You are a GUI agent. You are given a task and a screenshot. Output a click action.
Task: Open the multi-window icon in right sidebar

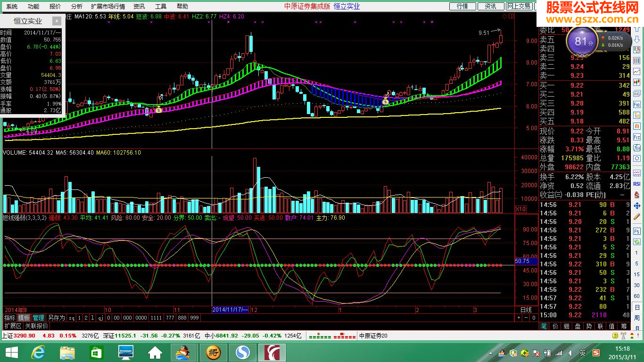tap(637, 93)
